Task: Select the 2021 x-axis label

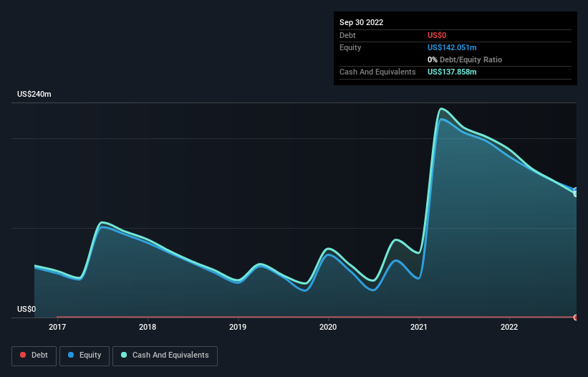Action: pyautogui.click(x=418, y=327)
